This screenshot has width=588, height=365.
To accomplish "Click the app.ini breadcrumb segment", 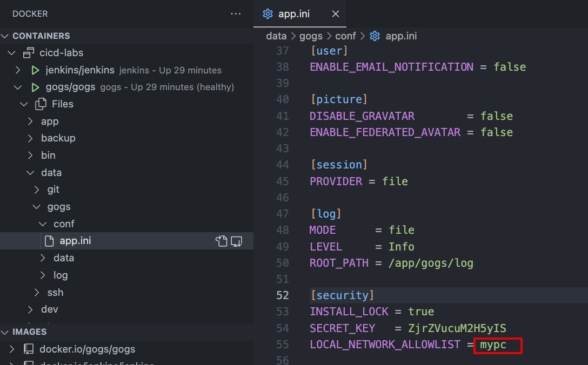I will (401, 36).
